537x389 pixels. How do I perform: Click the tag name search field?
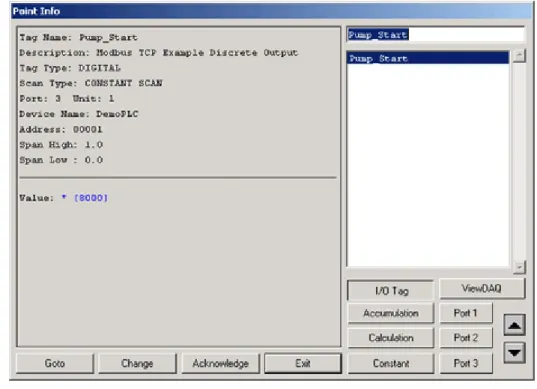coord(435,35)
